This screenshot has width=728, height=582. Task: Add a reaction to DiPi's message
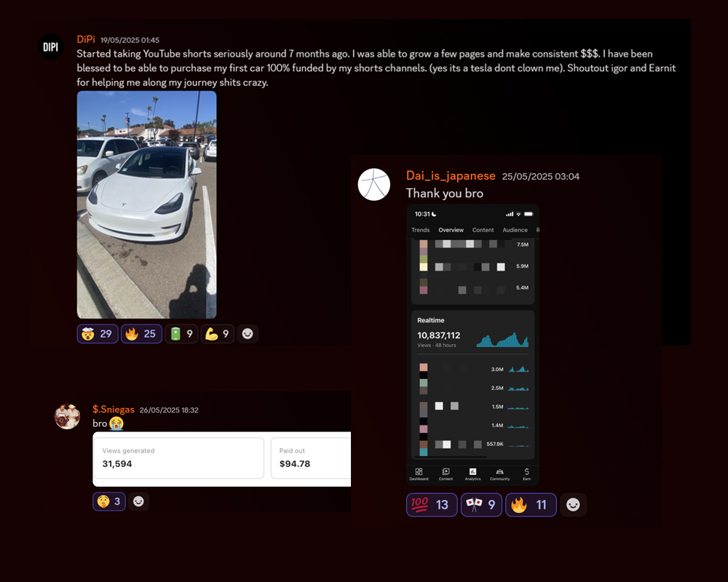point(248,334)
